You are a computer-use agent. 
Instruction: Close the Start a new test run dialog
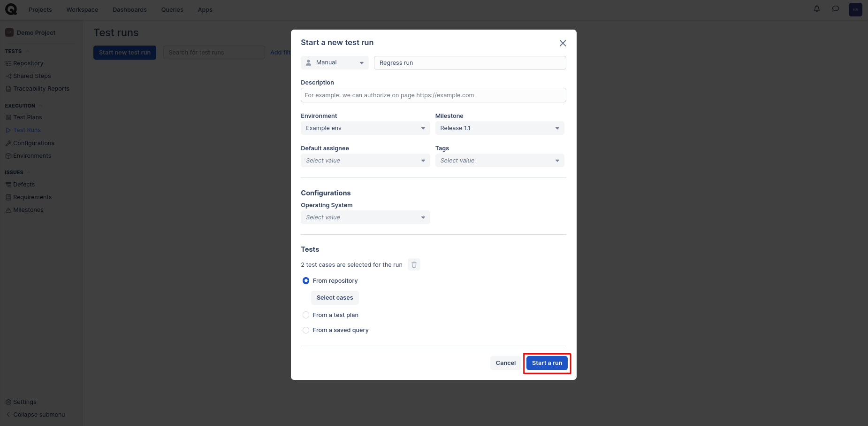(563, 43)
